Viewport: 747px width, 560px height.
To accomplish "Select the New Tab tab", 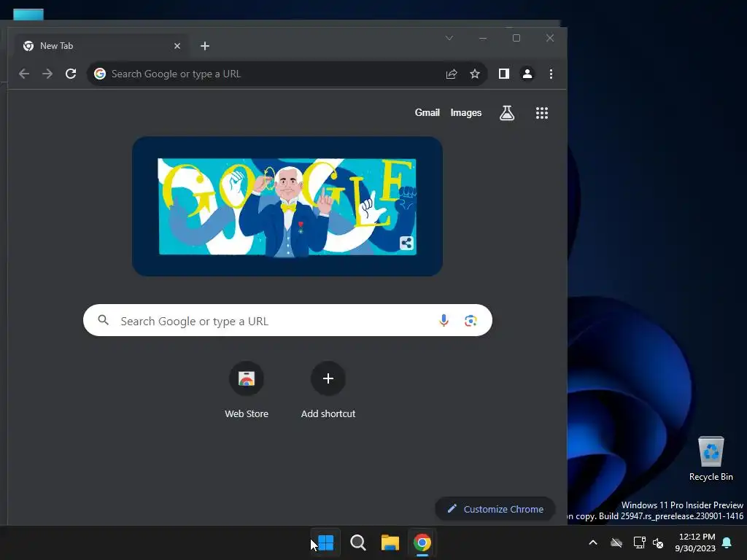I will click(x=101, y=46).
